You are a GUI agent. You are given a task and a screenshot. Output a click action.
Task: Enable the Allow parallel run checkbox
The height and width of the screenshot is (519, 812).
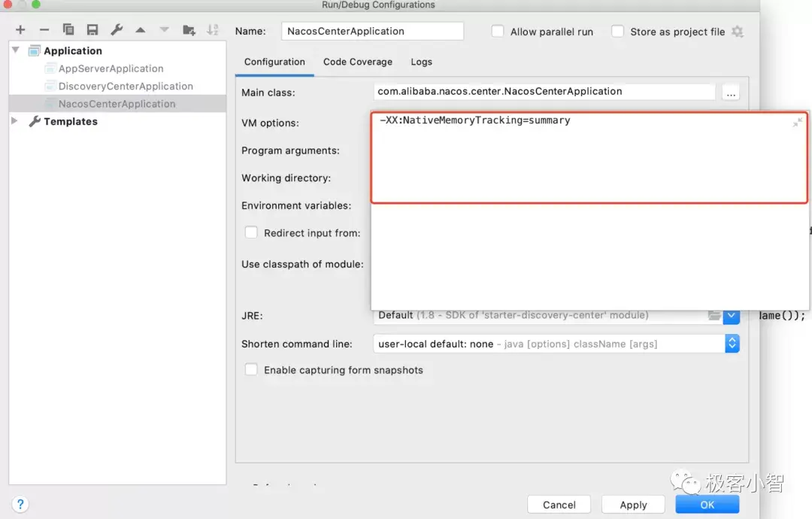[x=497, y=31]
